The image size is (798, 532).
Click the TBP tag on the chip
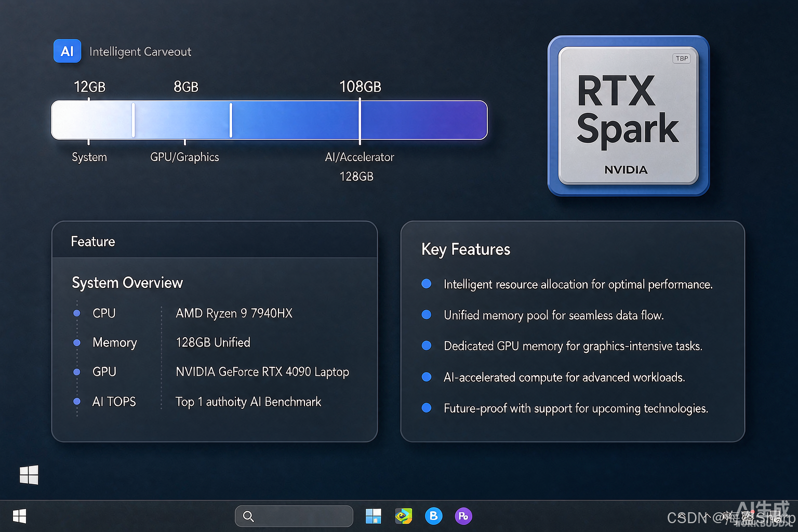682,58
